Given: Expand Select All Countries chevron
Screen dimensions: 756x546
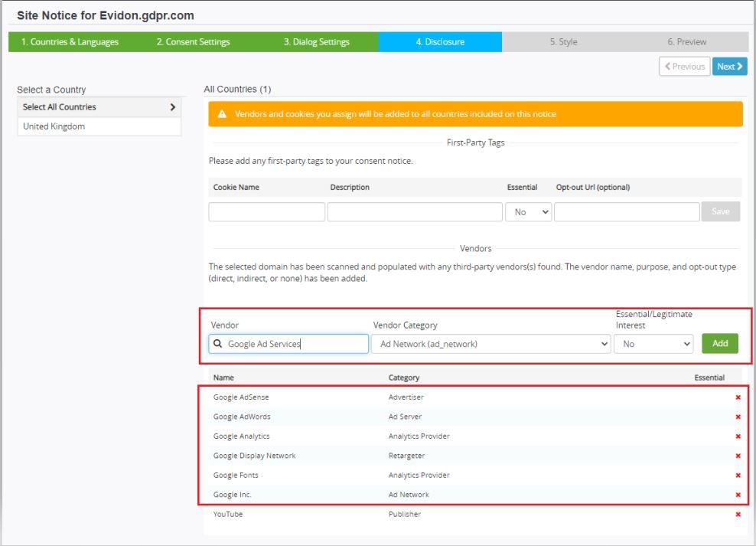Looking at the screenshot, I should tap(173, 107).
